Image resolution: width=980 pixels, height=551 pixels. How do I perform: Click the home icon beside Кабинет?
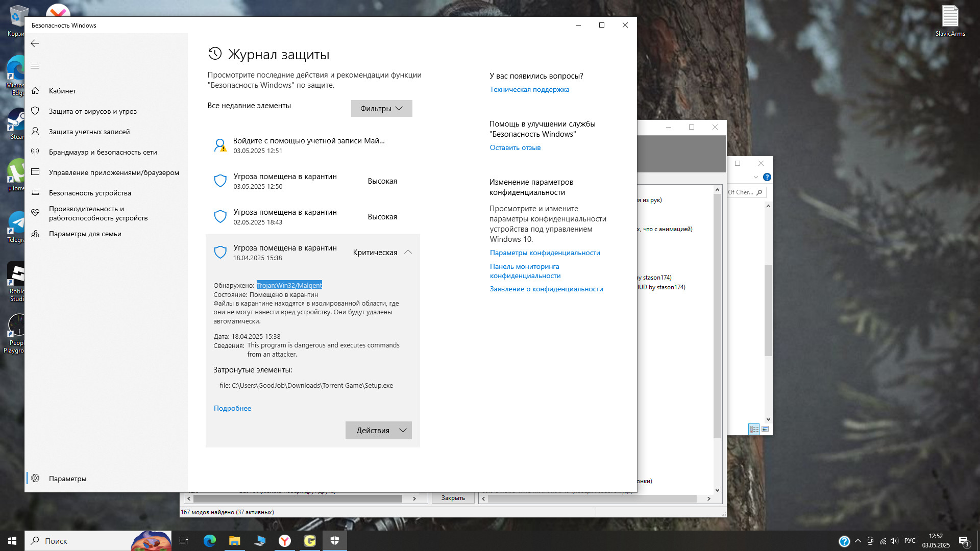pos(35,91)
